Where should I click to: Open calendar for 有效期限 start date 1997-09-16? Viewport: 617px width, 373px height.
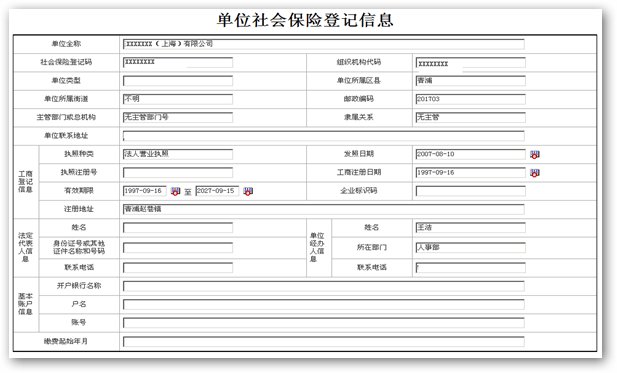tap(175, 192)
